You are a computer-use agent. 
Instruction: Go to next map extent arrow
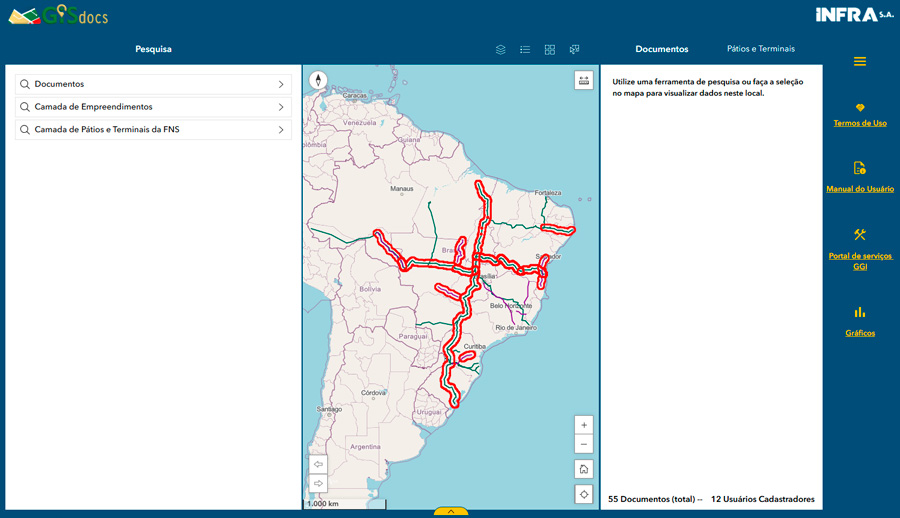[x=318, y=483]
